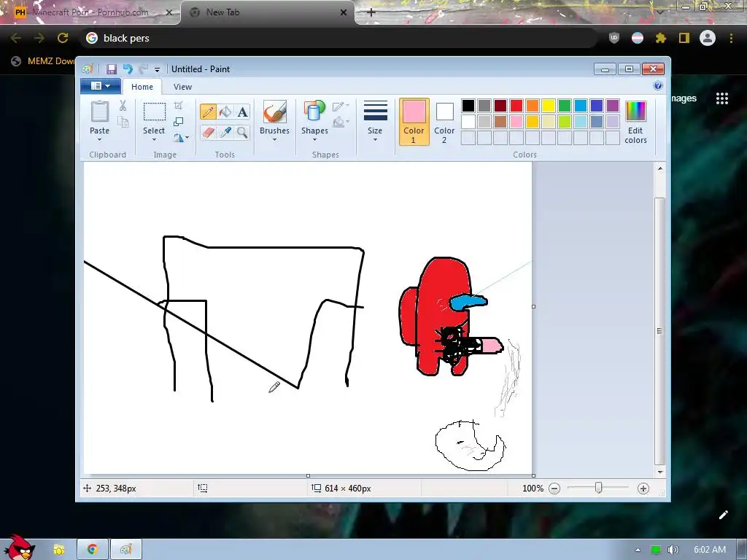Switch to the New Tab Chrome tab

[267, 12]
